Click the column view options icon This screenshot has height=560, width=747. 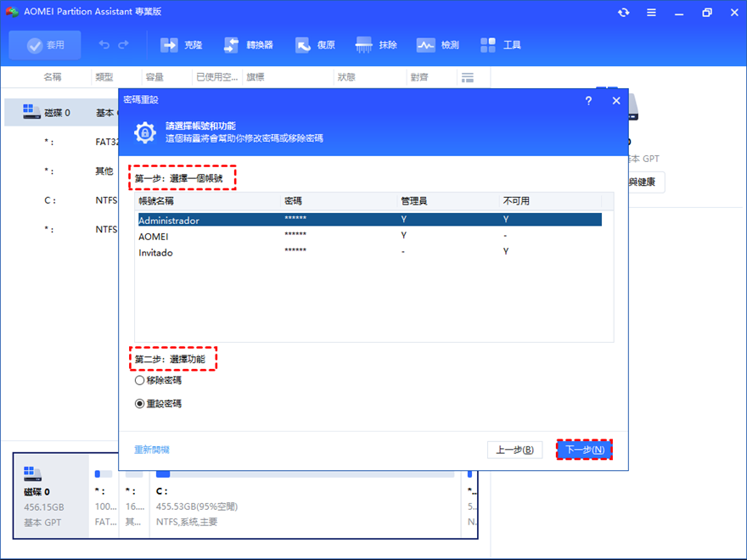pyautogui.click(x=468, y=77)
